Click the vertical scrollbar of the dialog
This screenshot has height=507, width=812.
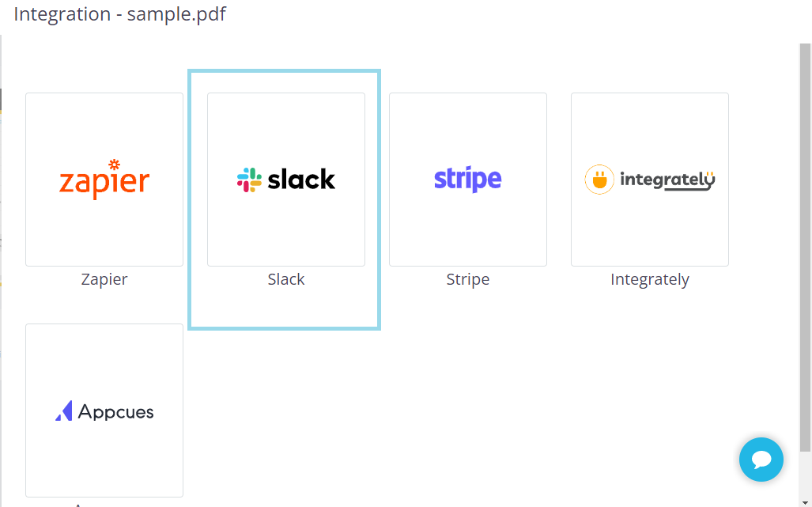pos(806,237)
